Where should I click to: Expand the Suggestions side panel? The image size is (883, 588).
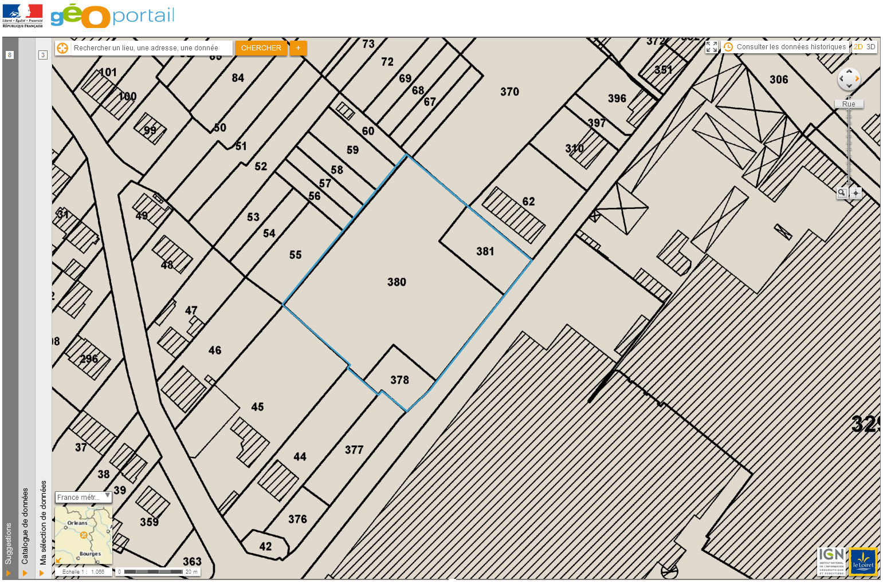coord(9,544)
